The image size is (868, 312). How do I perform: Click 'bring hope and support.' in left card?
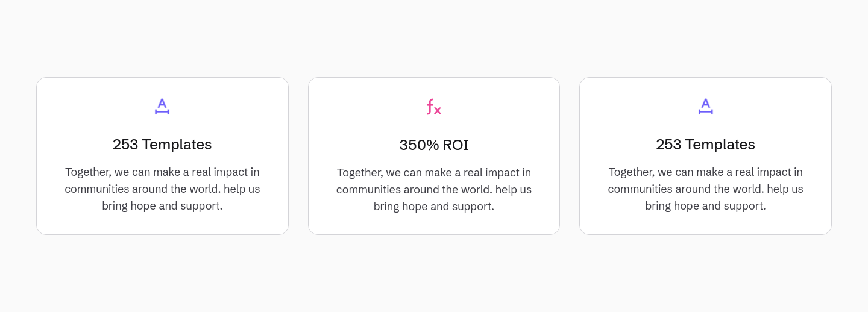(x=162, y=206)
